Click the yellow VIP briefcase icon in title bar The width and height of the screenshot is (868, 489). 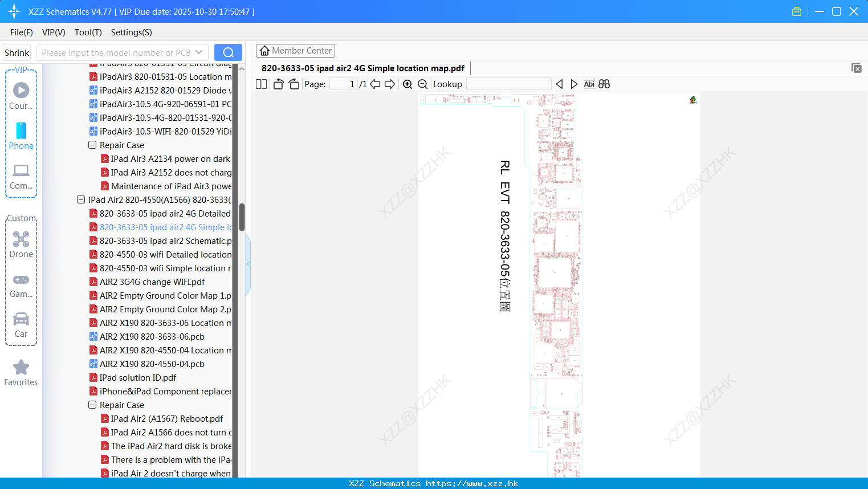point(797,11)
